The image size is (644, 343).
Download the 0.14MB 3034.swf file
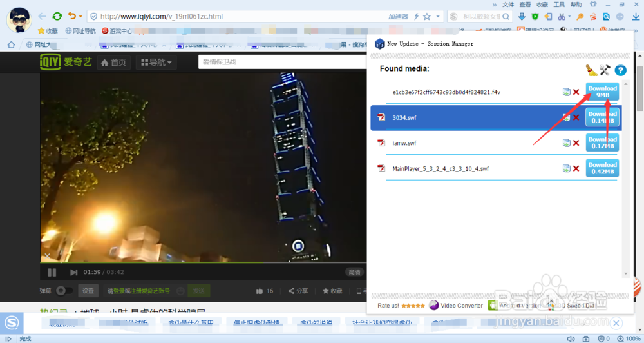(602, 117)
